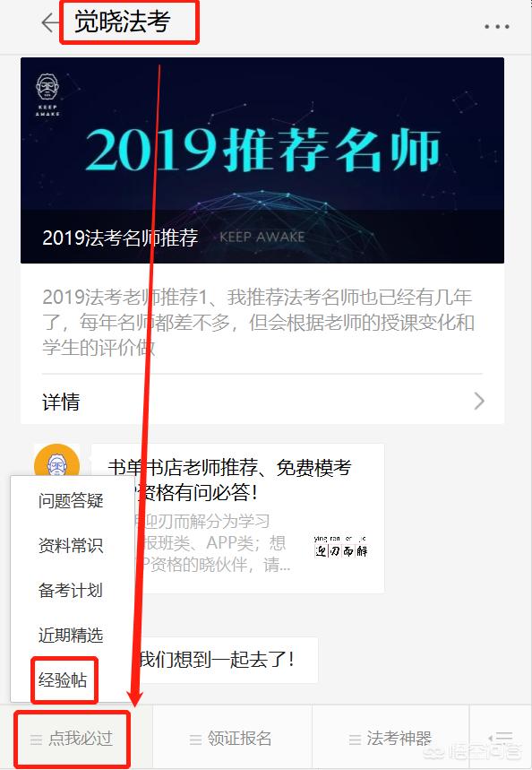Tap the 我们想到一起去了 message bubble
The image size is (532, 770).
217,660
